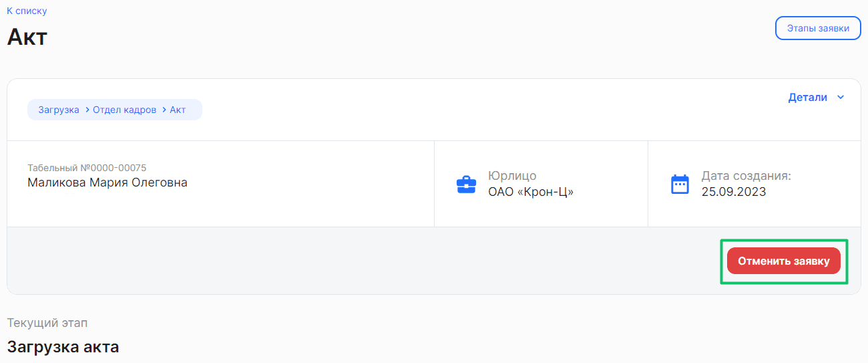Click the Текущий этап label
This screenshot has height=363, width=868.
[47, 323]
